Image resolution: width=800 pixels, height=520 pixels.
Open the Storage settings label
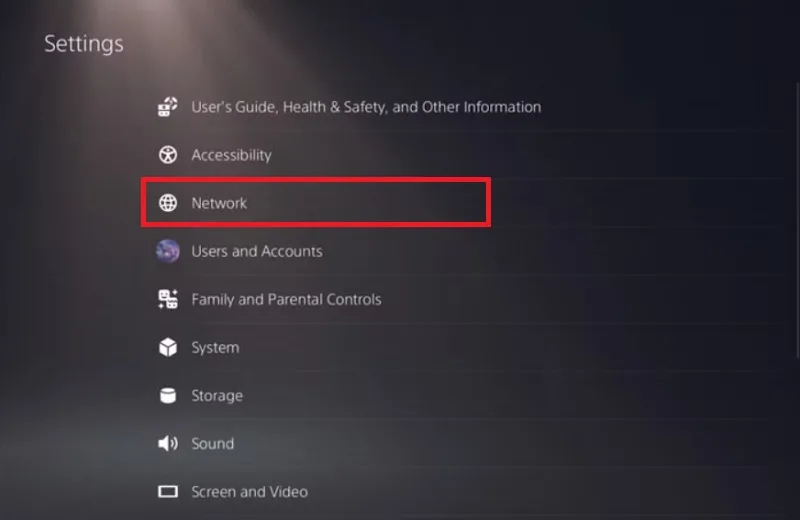click(217, 395)
